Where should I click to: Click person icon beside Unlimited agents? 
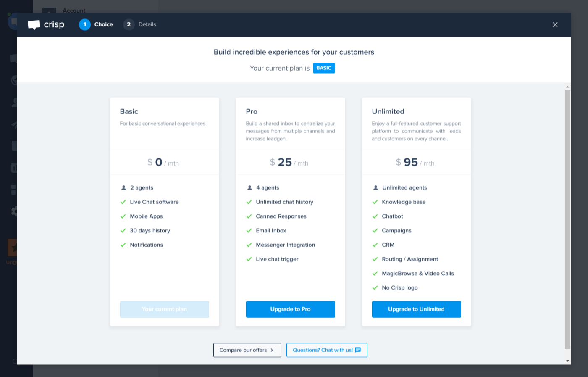coord(375,188)
